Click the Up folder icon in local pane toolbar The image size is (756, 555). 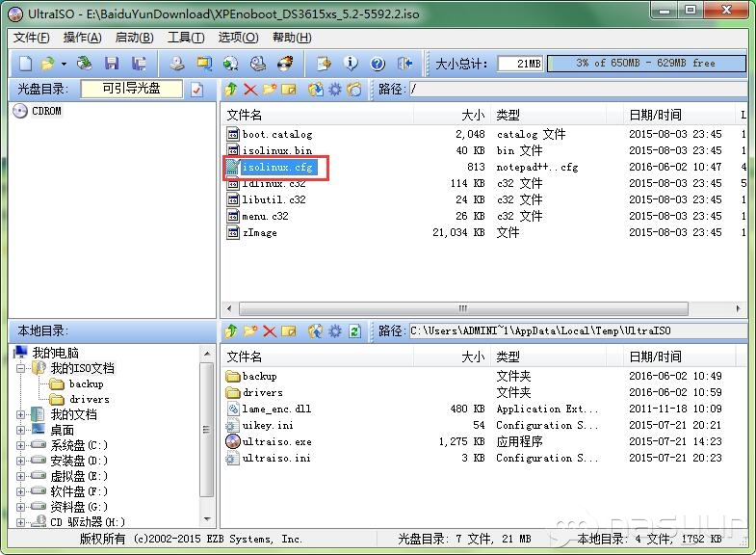coord(231,330)
